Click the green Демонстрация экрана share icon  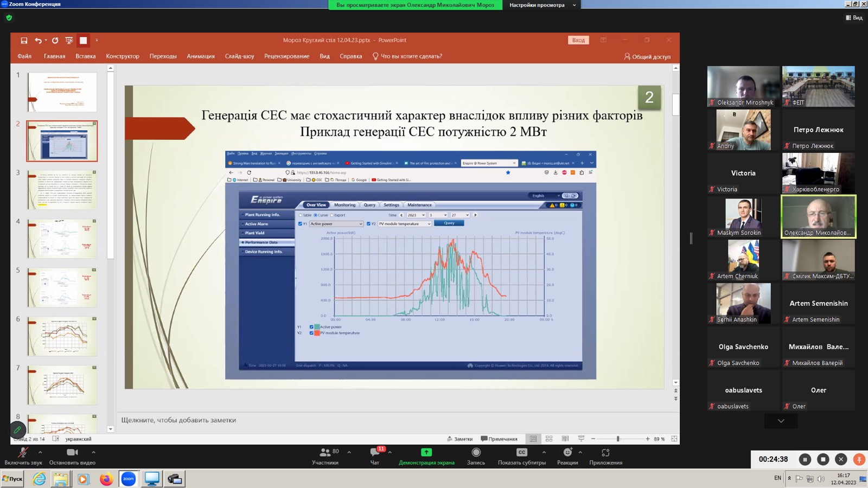[x=426, y=452]
